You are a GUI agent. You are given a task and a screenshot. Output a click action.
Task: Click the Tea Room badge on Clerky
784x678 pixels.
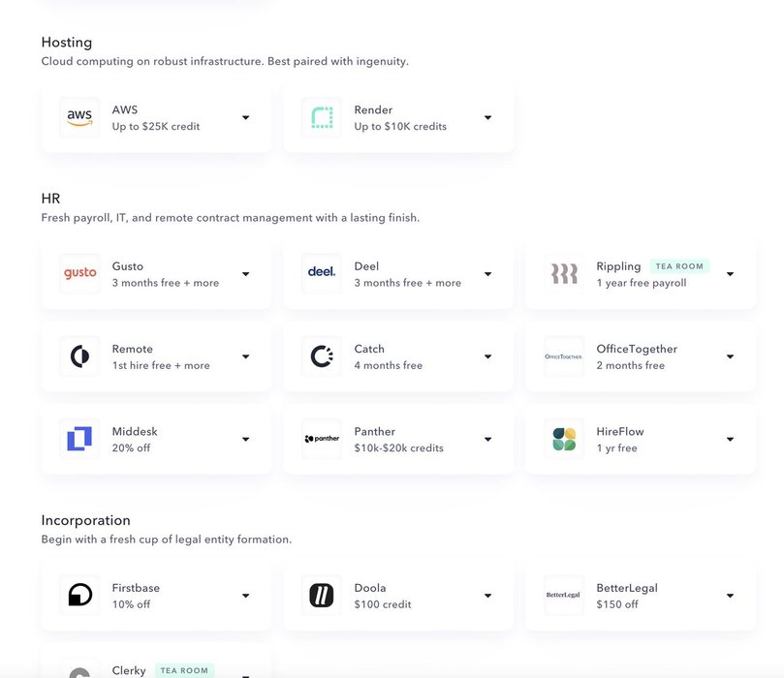[x=186, y=670]
